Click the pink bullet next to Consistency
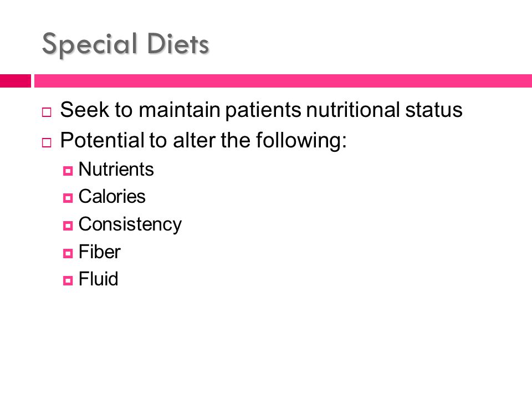 [x=68, y=226]
